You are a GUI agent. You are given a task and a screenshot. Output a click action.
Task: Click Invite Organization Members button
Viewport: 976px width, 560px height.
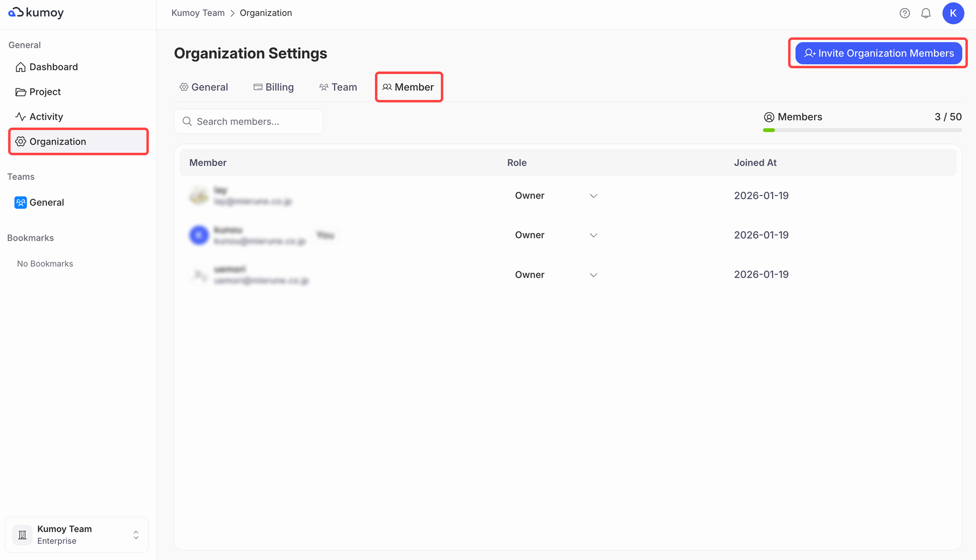[878, 53]
